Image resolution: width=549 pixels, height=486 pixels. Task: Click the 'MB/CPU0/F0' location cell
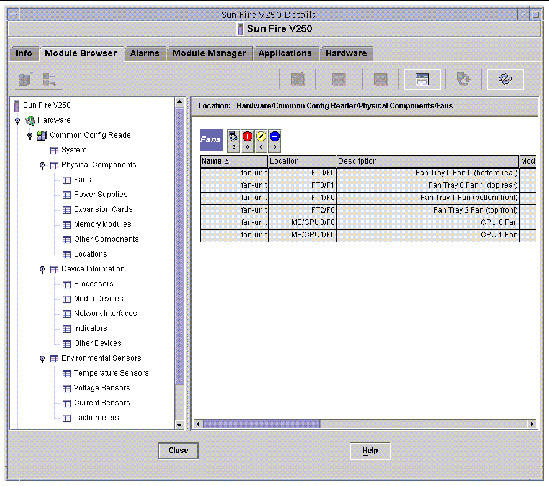click(302, 223)
